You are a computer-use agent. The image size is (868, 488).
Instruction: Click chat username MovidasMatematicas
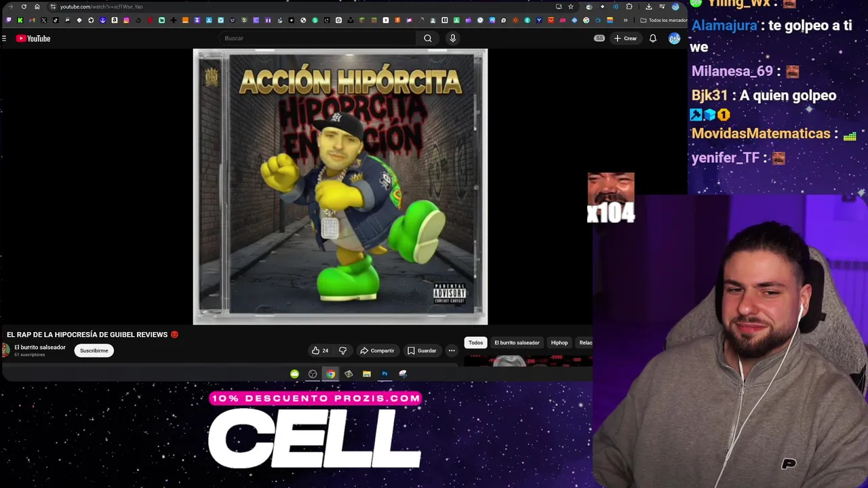(x=761, y=134)
